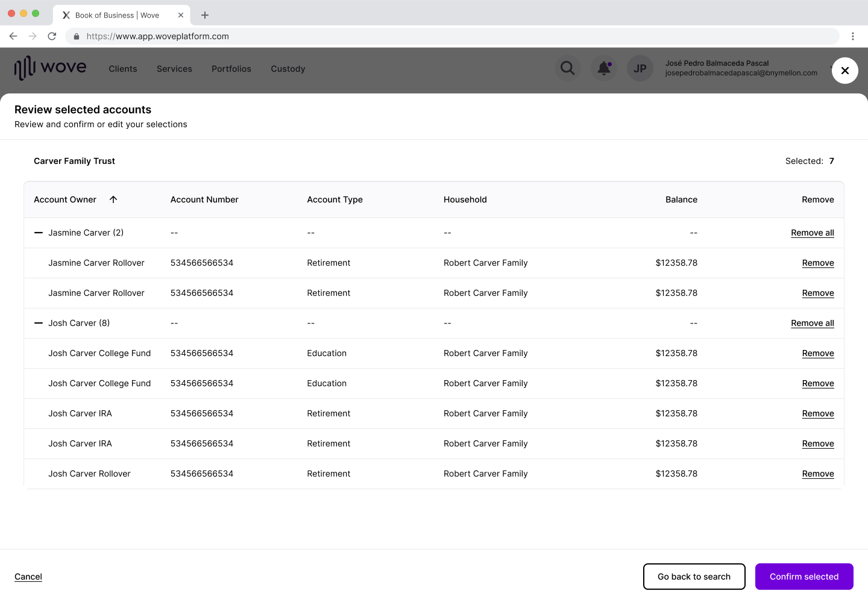The width and height of the screenshot is (868, 603).
Task: Collapse the Jasmine Carver group
Action: point(38,233)
